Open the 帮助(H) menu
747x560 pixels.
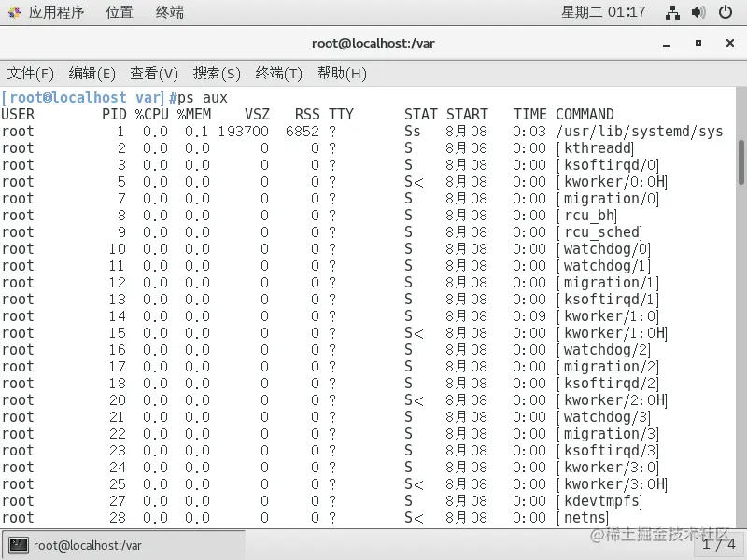click(x=342, y=73)
